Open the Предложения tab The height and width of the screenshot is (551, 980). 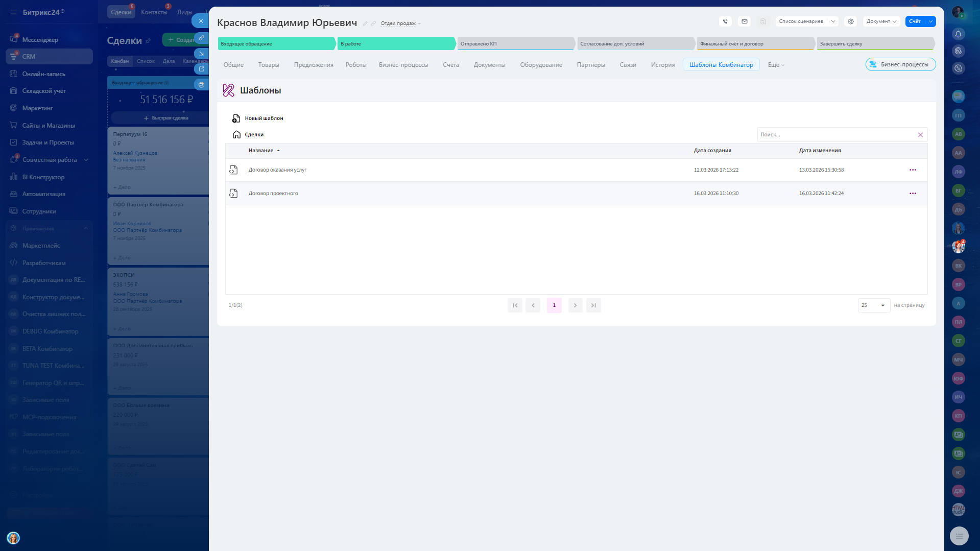tap(314, 65)
